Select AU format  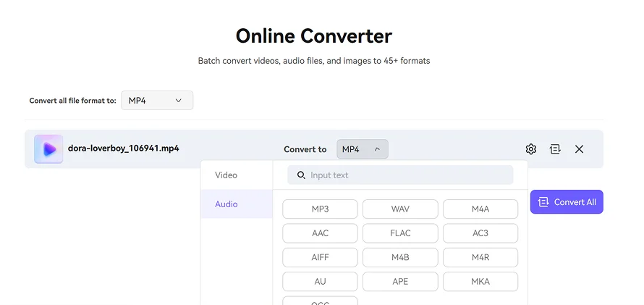320,282
